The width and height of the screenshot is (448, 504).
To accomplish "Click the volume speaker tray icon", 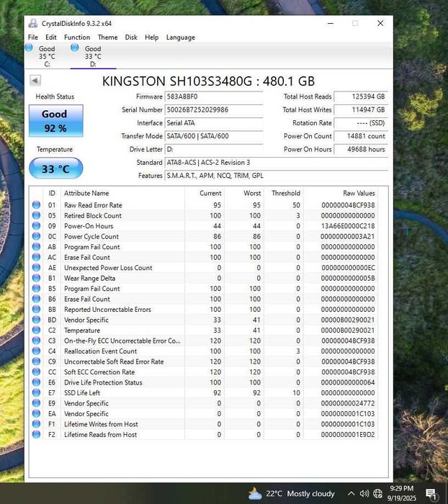I will [x=364, y=493].
